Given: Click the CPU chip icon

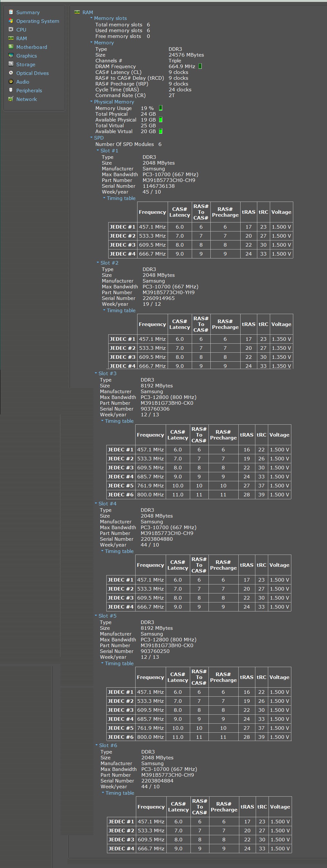Looking at the screenshot, I should tap(11, 30).
